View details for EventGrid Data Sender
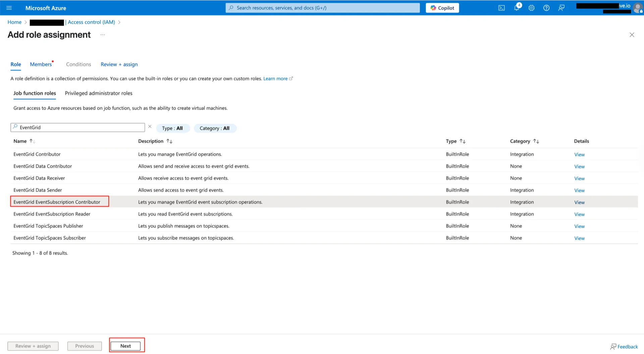Image resolution: width=644 pixels, height=354 pixels. tap(579, 191)
